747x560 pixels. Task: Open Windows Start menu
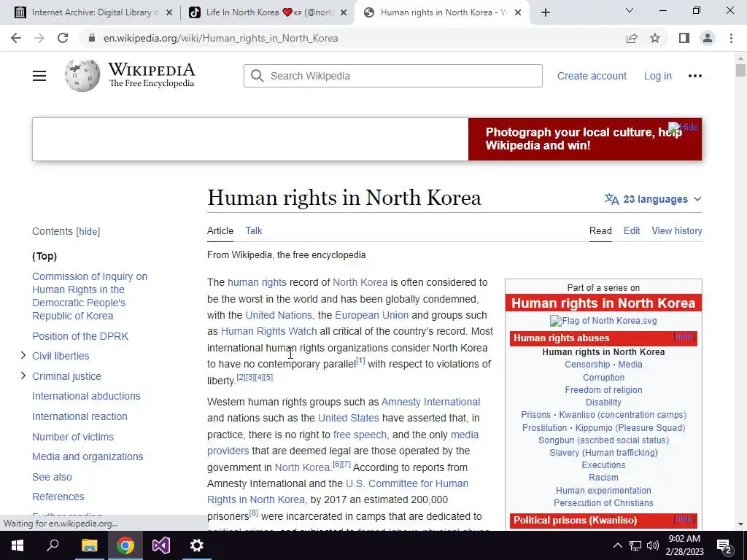18,545
